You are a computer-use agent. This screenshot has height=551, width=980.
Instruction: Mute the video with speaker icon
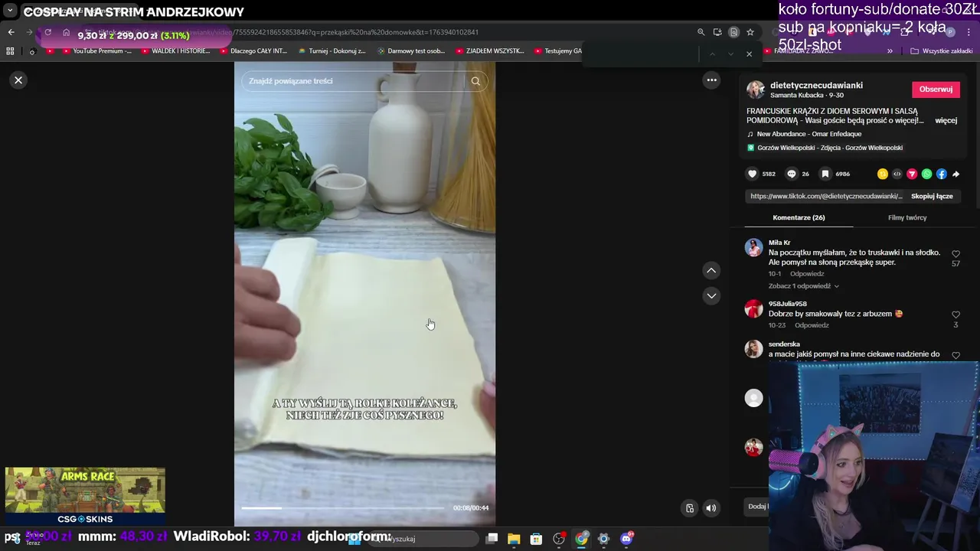point(711,508)
